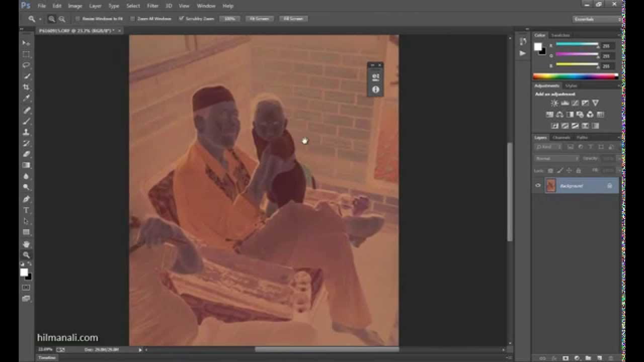Select the Quick Selection tool
The image size is (644, 362).
[x=26, y=76]
